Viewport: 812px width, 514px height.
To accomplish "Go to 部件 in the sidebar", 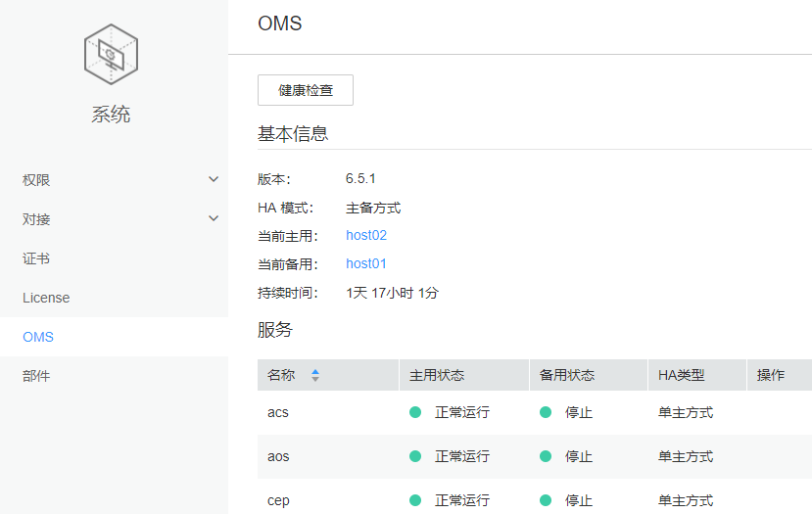I will [36, 376].
